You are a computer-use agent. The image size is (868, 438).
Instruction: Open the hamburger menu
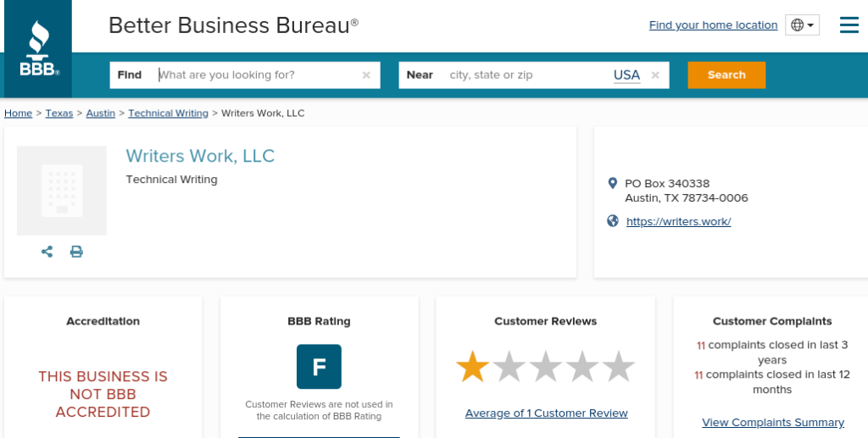coord(849,25)
